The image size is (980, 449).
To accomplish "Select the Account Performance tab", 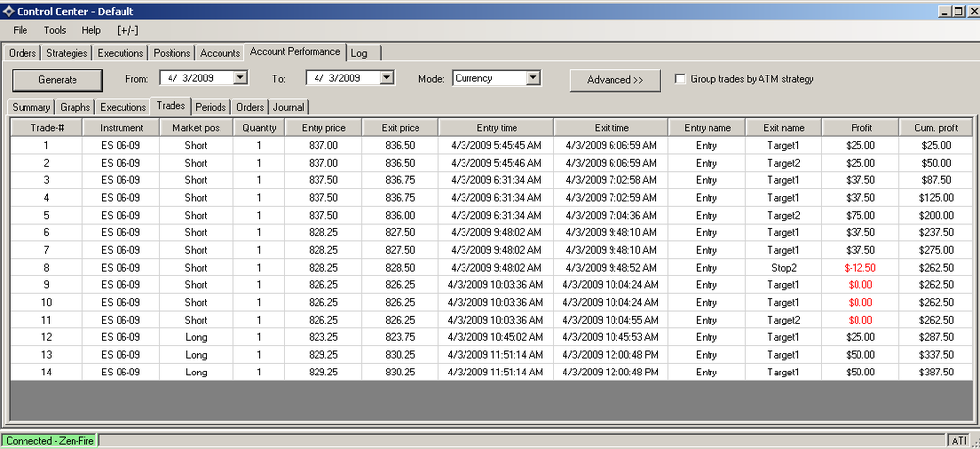I will coord(295,51).
